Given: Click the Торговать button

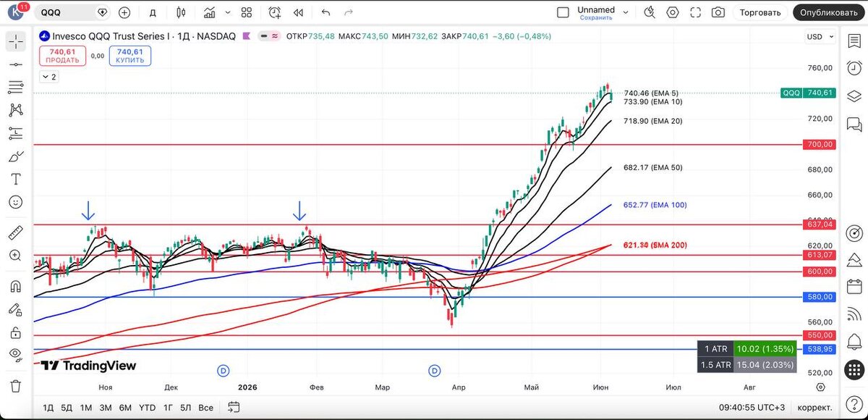Looking at the screenshot, I should (x=760, y=12).
